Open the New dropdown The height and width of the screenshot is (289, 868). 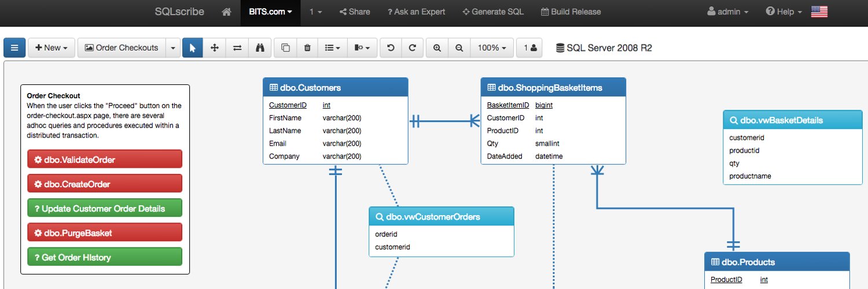pyautogui.click(x=52, y=48)
